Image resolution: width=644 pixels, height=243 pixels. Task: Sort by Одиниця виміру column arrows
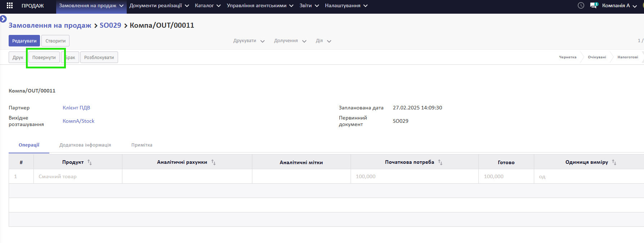614,162
